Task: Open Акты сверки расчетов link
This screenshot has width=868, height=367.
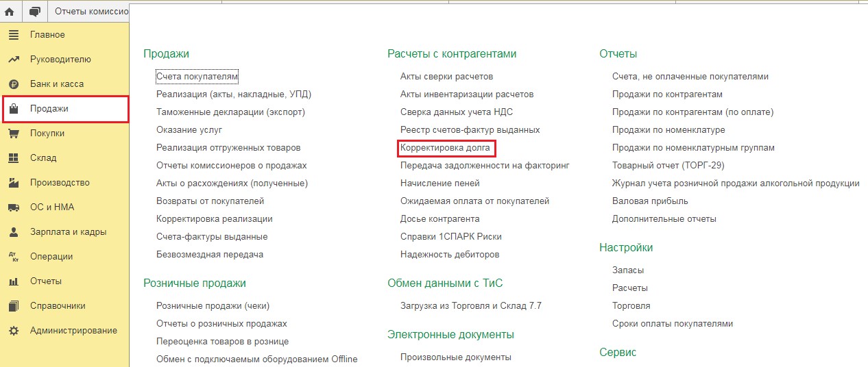Action: (x=447, y=77)
